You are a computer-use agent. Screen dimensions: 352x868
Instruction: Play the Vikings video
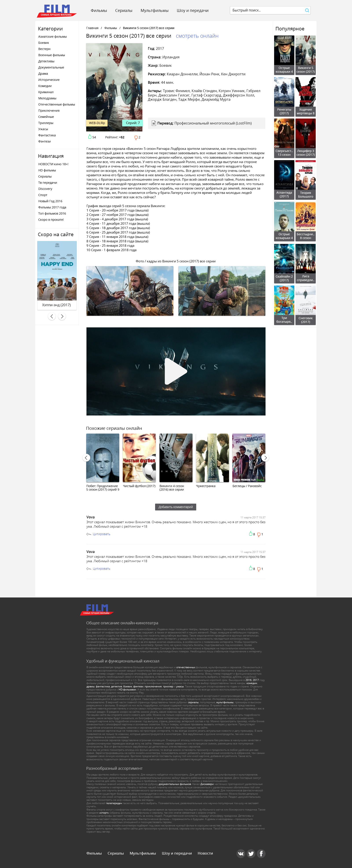tap(176, 371)
